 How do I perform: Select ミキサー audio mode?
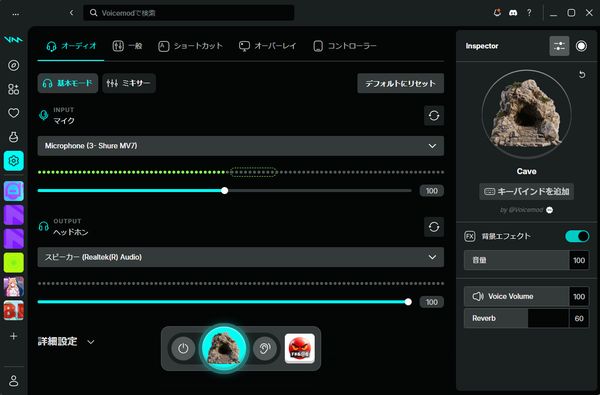[x=129, y=83]
